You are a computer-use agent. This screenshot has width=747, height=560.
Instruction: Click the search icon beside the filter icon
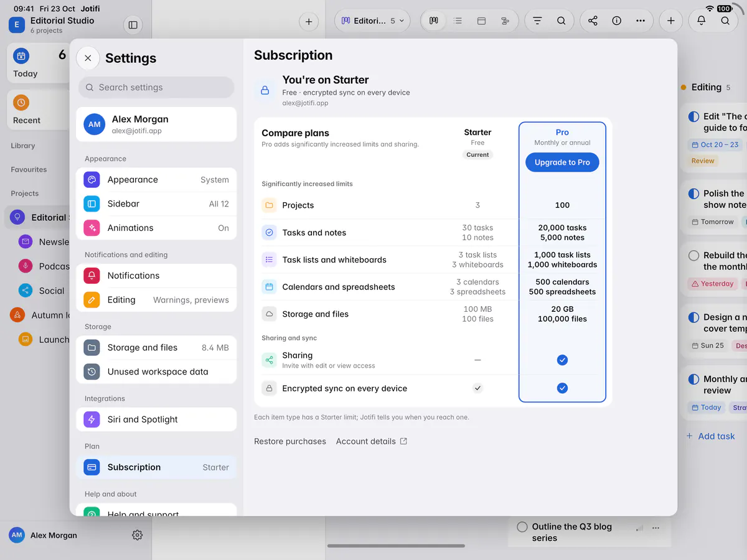pos(561,21)
